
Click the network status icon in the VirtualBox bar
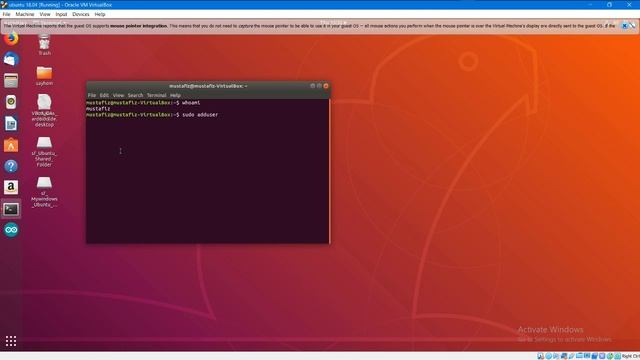[x=564, y=356]
